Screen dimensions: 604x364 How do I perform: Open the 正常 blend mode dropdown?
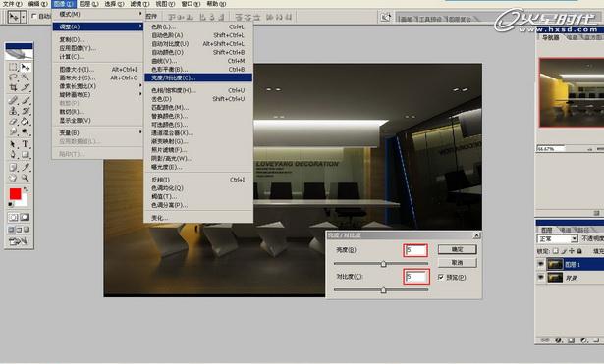pos(558,239)
